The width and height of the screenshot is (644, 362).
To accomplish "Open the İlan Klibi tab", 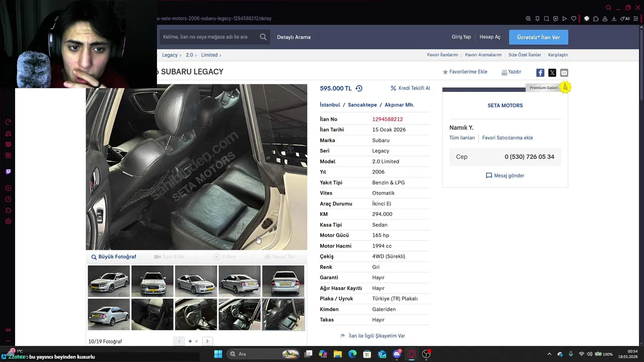I will tap(170, 256).
